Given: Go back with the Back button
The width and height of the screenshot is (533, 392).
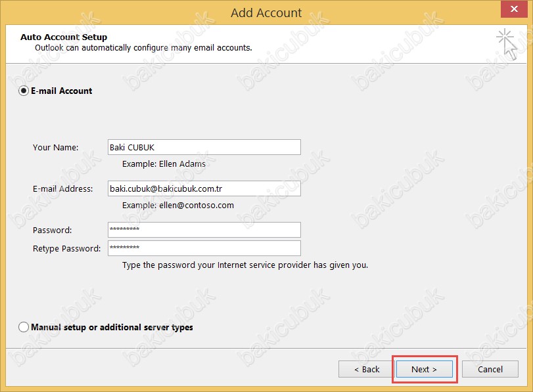Looking at the screenshot, I should pos(367,369).
